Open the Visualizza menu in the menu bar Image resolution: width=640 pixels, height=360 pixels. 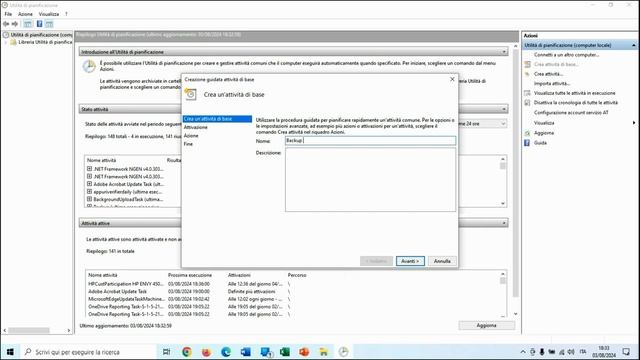click(49, 14)
